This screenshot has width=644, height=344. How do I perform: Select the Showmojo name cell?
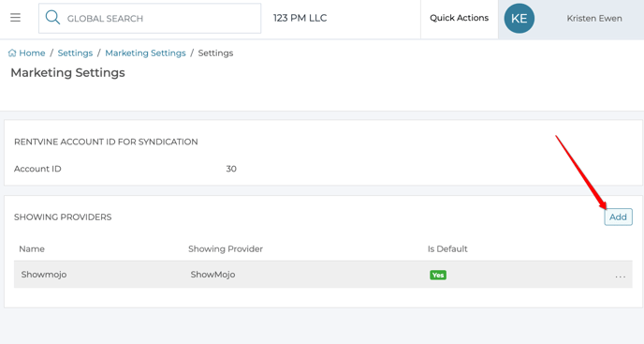(x=44, y=275)
